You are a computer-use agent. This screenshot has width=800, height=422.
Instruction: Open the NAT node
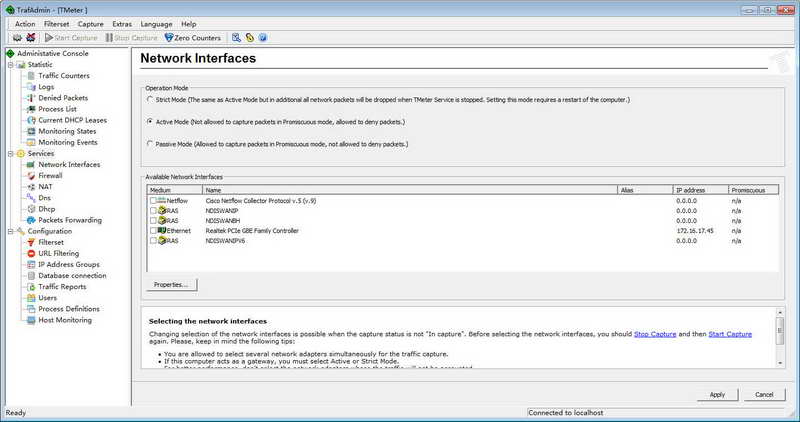coord(45,187)
